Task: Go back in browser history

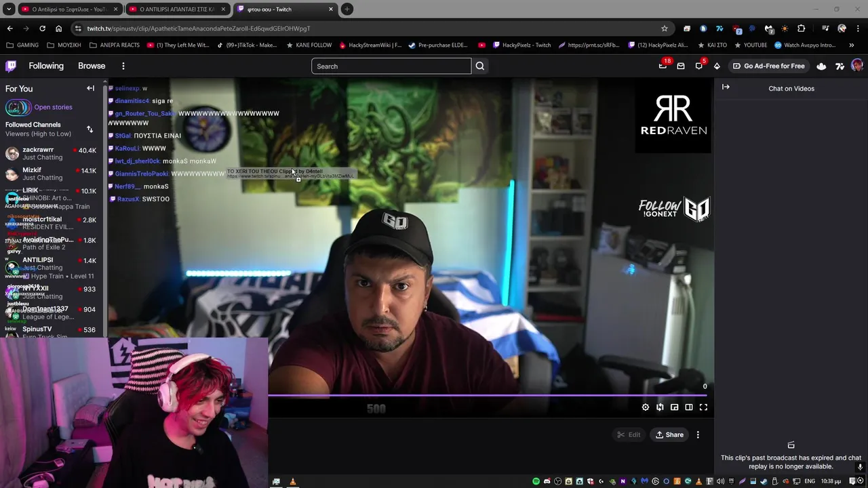Action: [x=9, y=28]
